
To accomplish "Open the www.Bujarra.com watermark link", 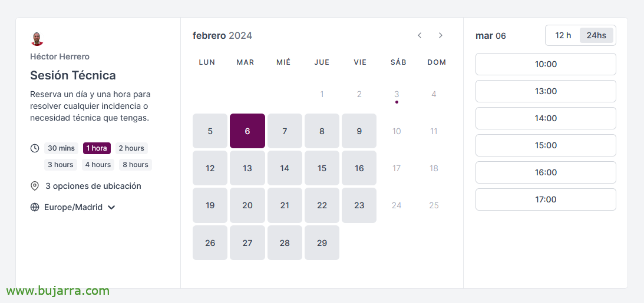I will [x=58, y=291].
